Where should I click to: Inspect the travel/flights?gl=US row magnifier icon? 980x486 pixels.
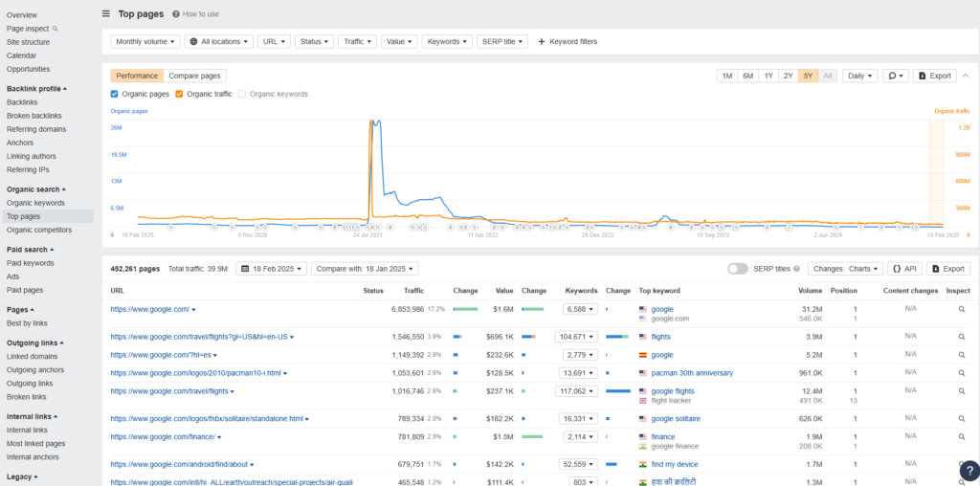(961, 337)
